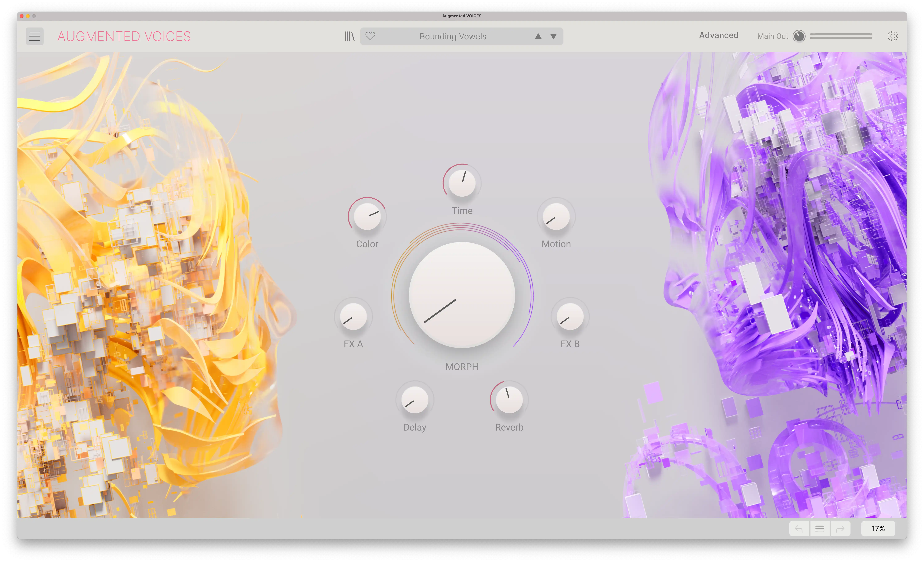
Task: Open the hamburger main menu
Action: pos(34,36)
